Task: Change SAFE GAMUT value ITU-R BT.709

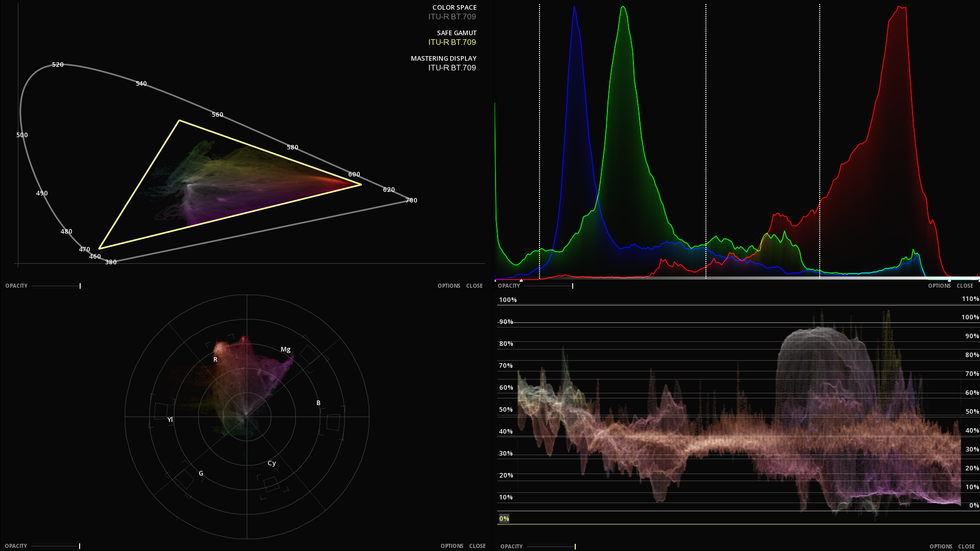Action: (452, 42)
